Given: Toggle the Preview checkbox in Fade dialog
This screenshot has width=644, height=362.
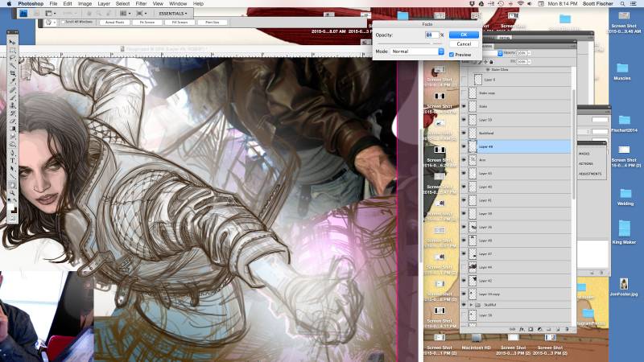Looking at the screenshot, I should click(x=452, y=55).
